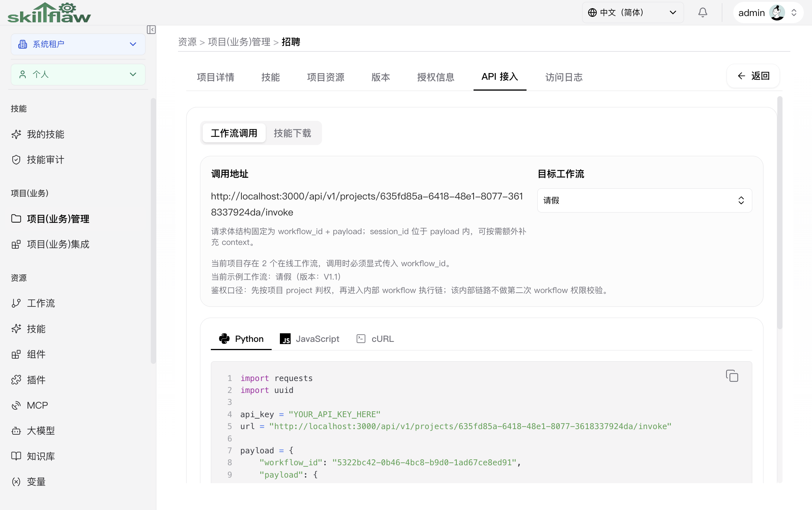Open the 授权信息 tab
Viewport: 812px width, 510px height.
[436, 77]
